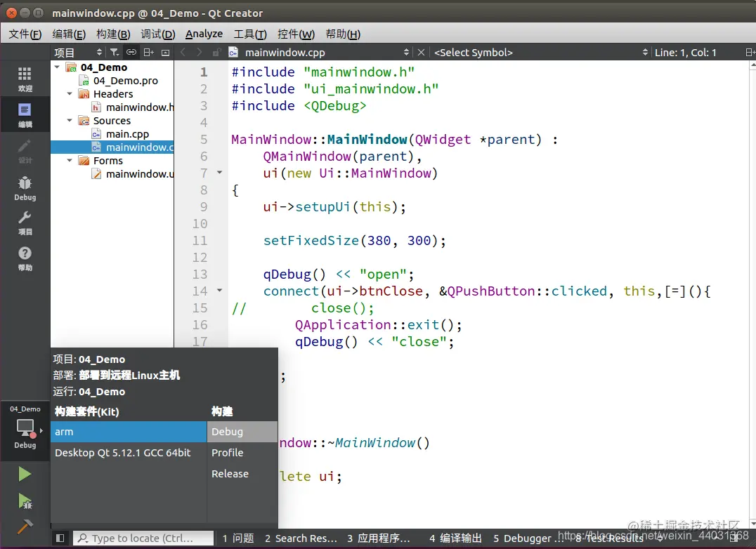Open Debug mode with bug icon
This screenshot has height=549, width=756.
[x=25, y=187]
